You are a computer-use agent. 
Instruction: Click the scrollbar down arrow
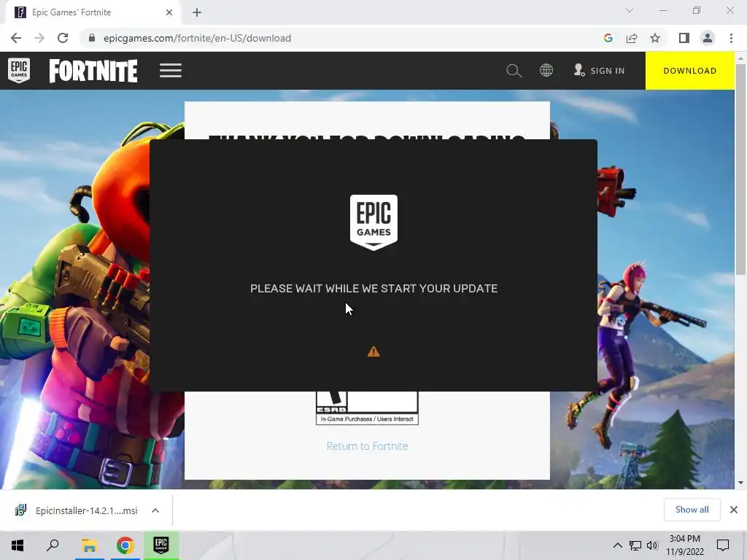740,483
